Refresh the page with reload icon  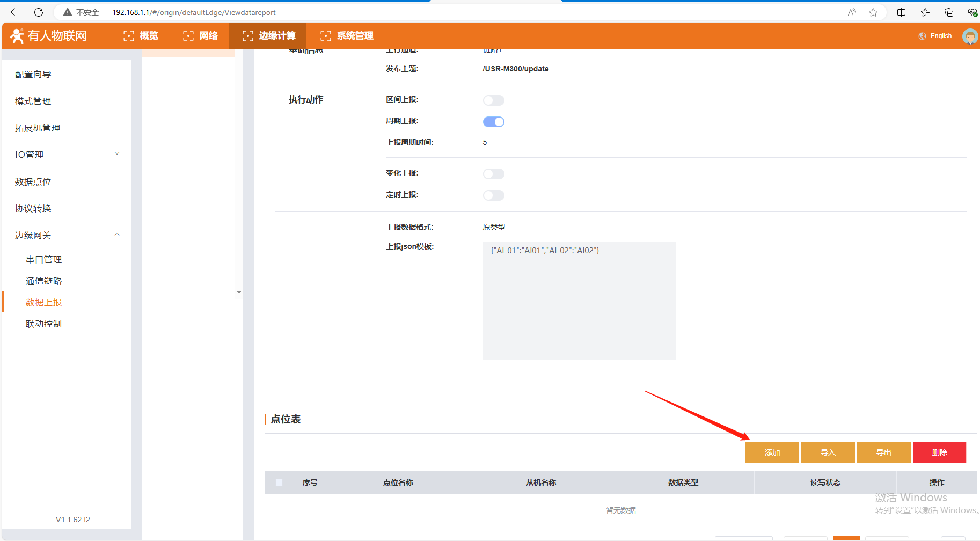click(x=39, y=12)
